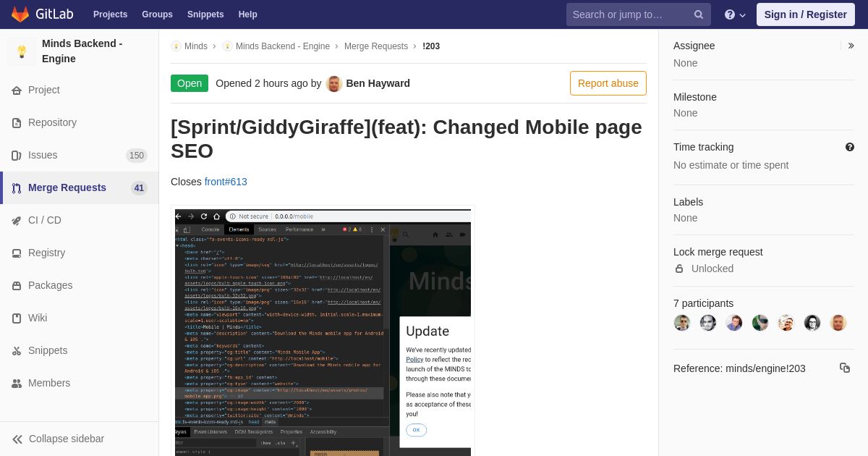Click the Members people icon in sidebar

coord(17,384)
